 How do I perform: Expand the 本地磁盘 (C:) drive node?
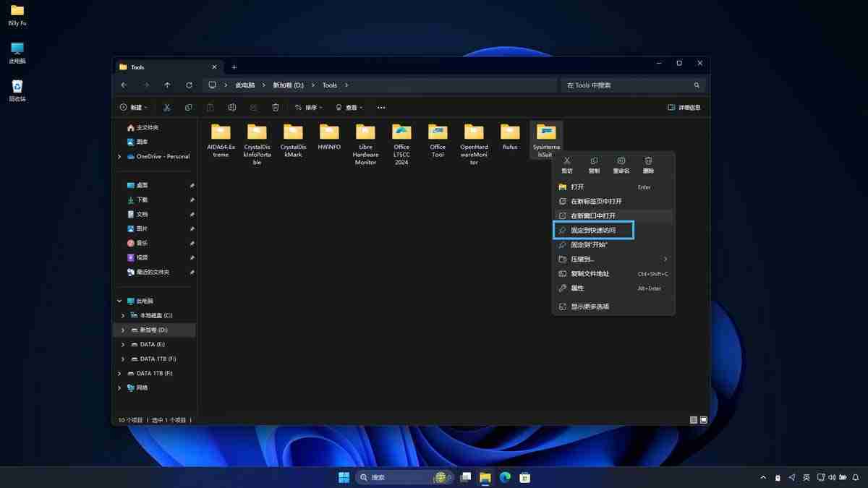coord(123,316)
